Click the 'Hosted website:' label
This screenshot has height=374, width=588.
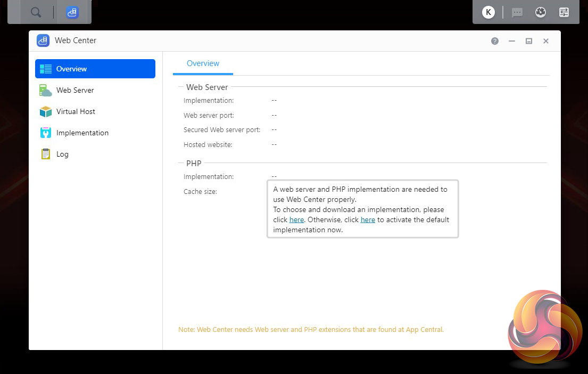(208, 144)
